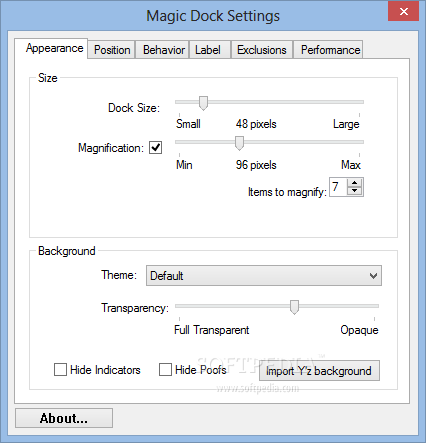Enable the Hide Indicators checkbox
The width and height of the screenshot is (426, 443).
60,370
